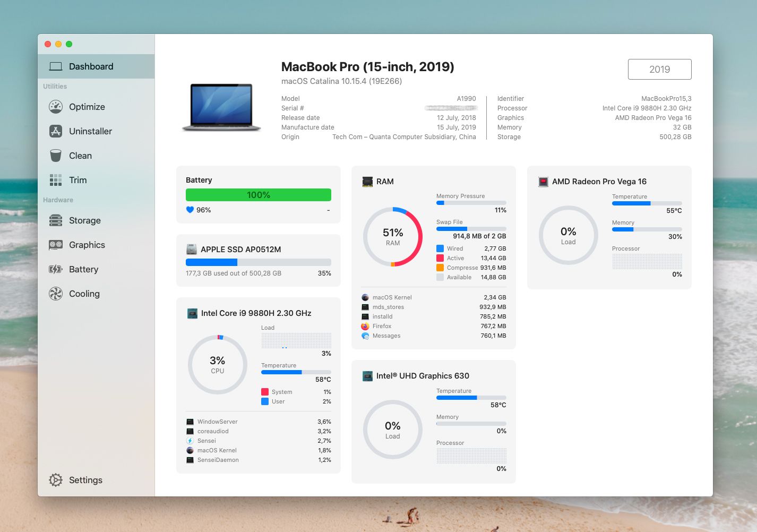Screen dimensions: 757x532
Task: Click the red System load swatch
Action: (x=265, y=392)
